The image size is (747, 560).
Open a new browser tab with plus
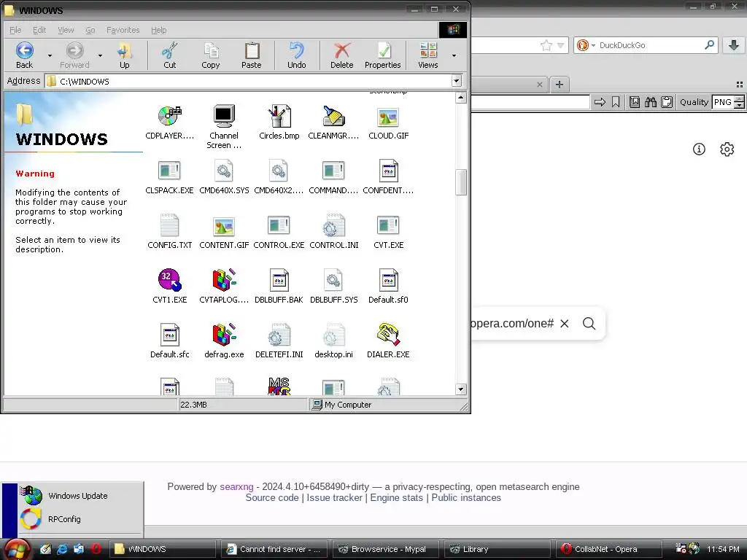click(560, 85)
